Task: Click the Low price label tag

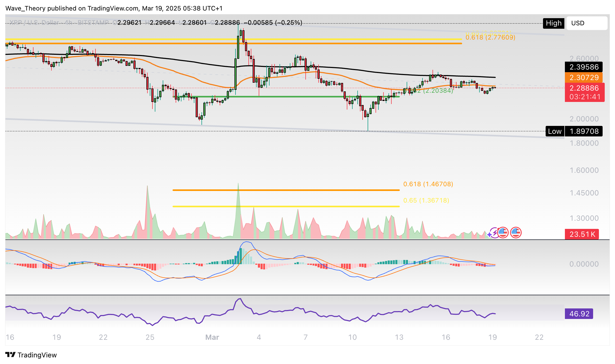Action: point(555,131)
